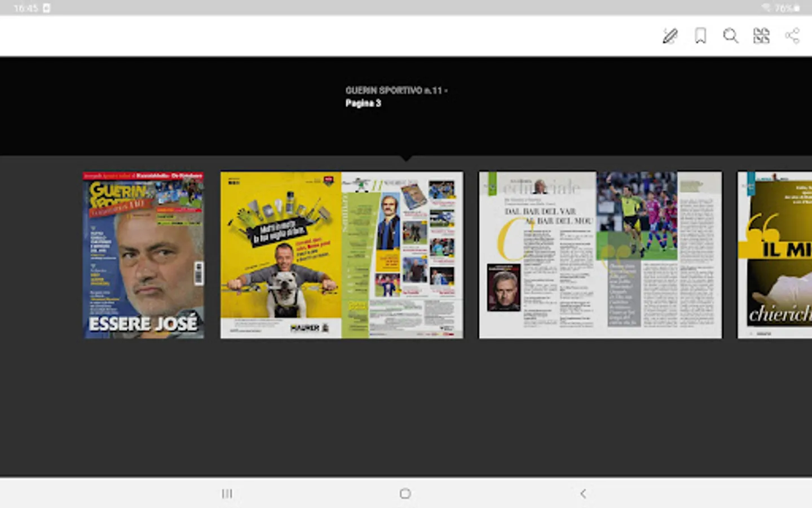The height and width of the screenshot is (508, 812).
Task: Tap Android recent apps button
Action: [227, 494]
